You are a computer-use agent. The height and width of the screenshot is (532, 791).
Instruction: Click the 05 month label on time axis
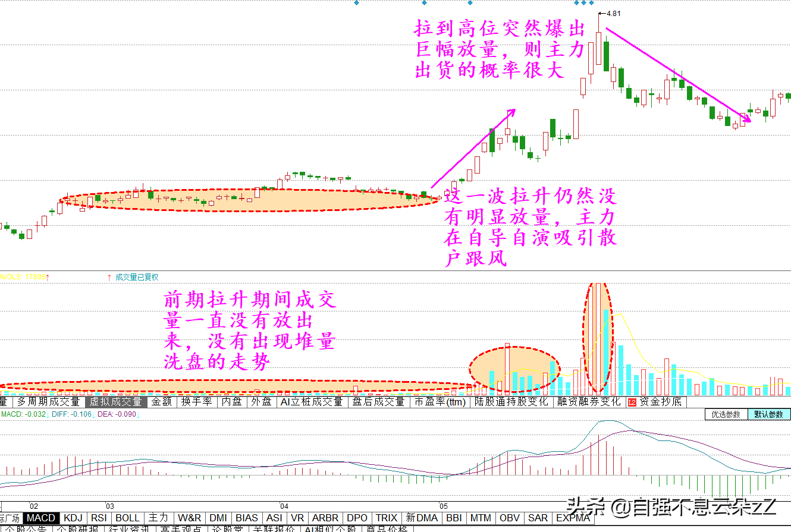point(443,506)
